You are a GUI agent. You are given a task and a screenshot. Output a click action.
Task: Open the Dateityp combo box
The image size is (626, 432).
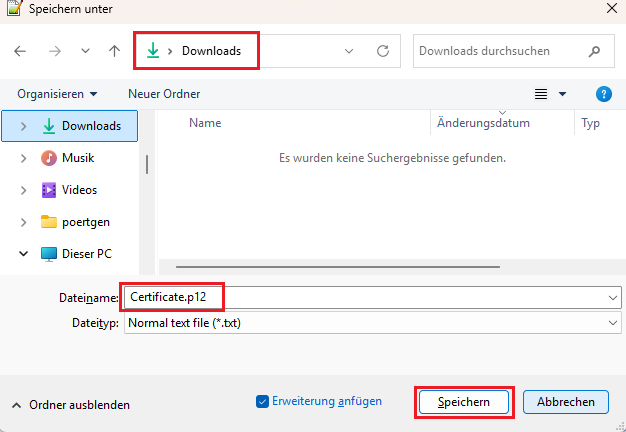[x=372, y=323]
